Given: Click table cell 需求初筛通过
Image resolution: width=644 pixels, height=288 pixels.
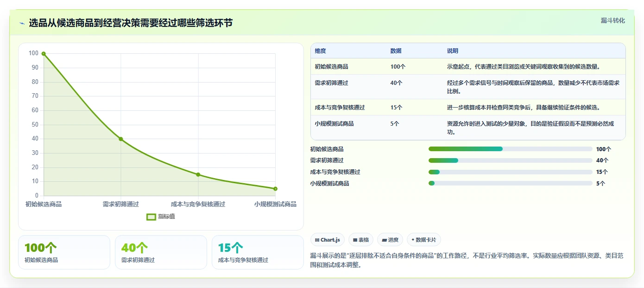Looking at the screenshot, I should click(331, 83).
